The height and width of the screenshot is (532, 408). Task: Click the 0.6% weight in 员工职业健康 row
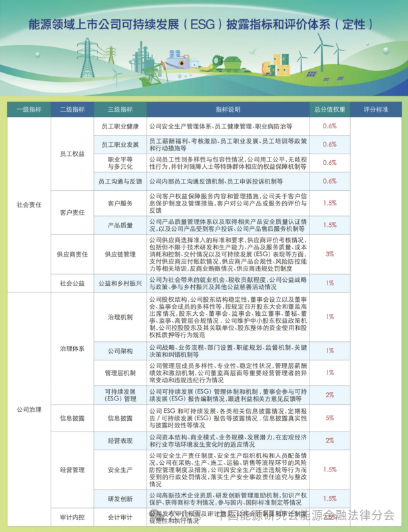[329, 126]
